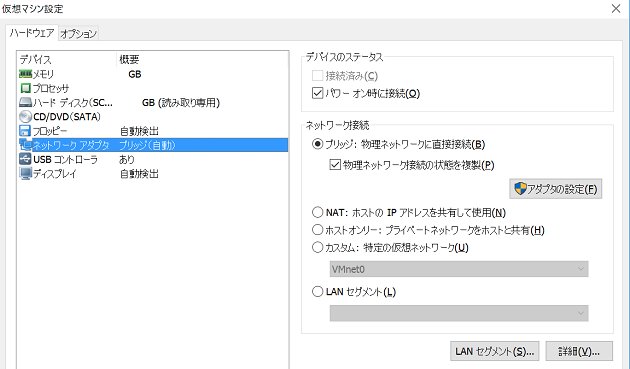Select the memory (メモリ) device icon
This screenshot has height=369, width=630.
25,74
